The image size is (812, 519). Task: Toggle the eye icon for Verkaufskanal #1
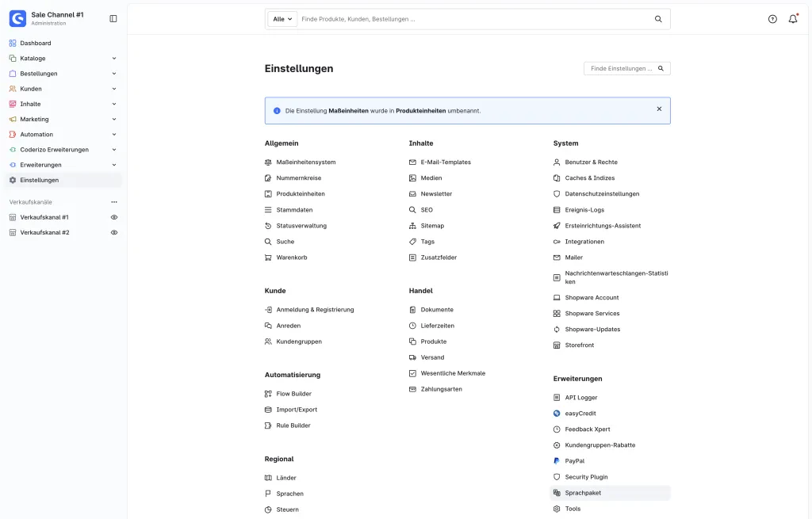pyautogui.click(x=114, y=217)
